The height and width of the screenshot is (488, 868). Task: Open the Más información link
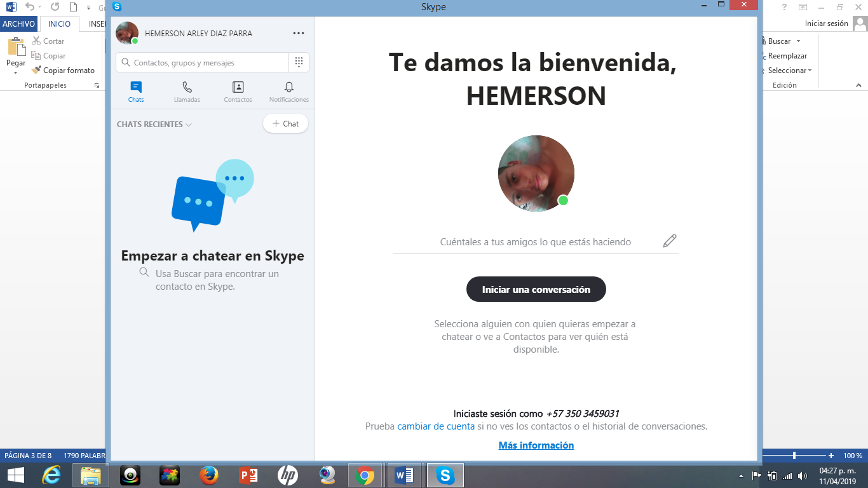tap(536, 445)
